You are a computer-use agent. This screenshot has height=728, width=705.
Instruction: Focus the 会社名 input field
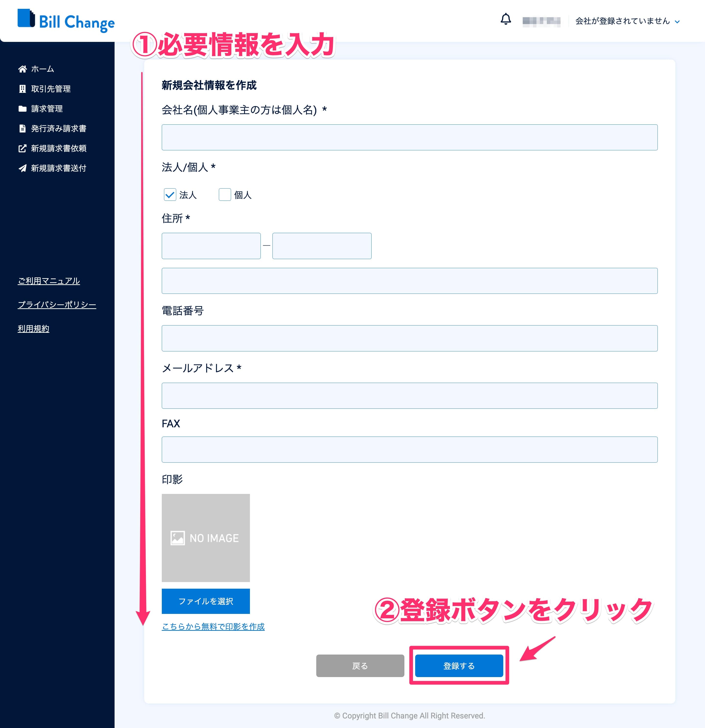410,137
